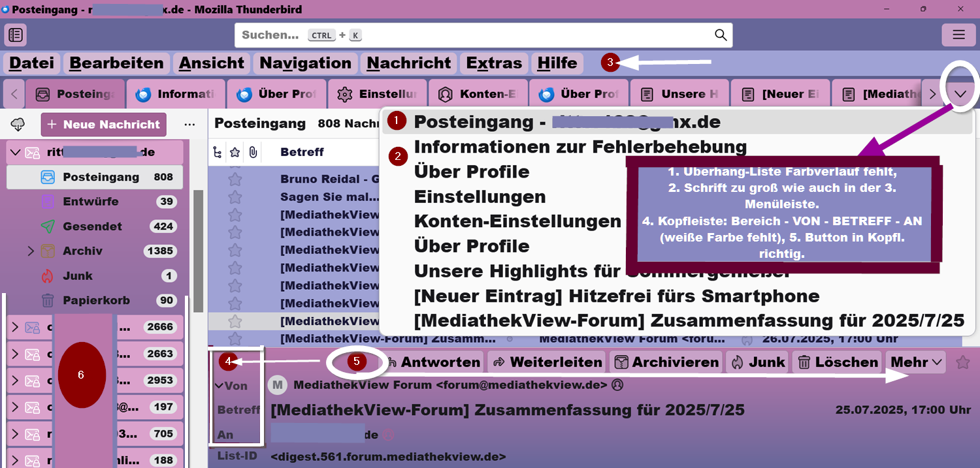Click the Junk flame folder icon

[x=47, y=276]
